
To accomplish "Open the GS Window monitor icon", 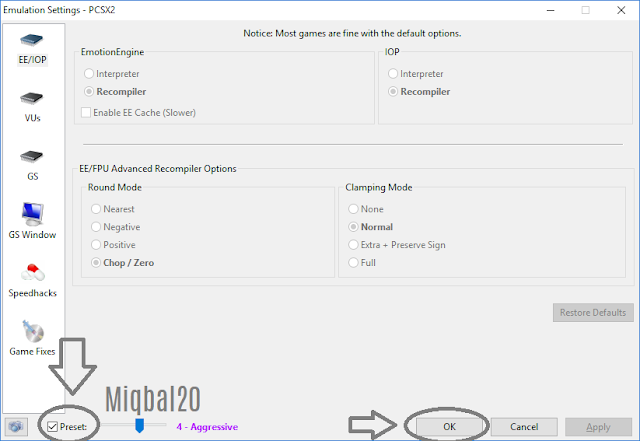I will pyautogui.click(x=32, y=214).
